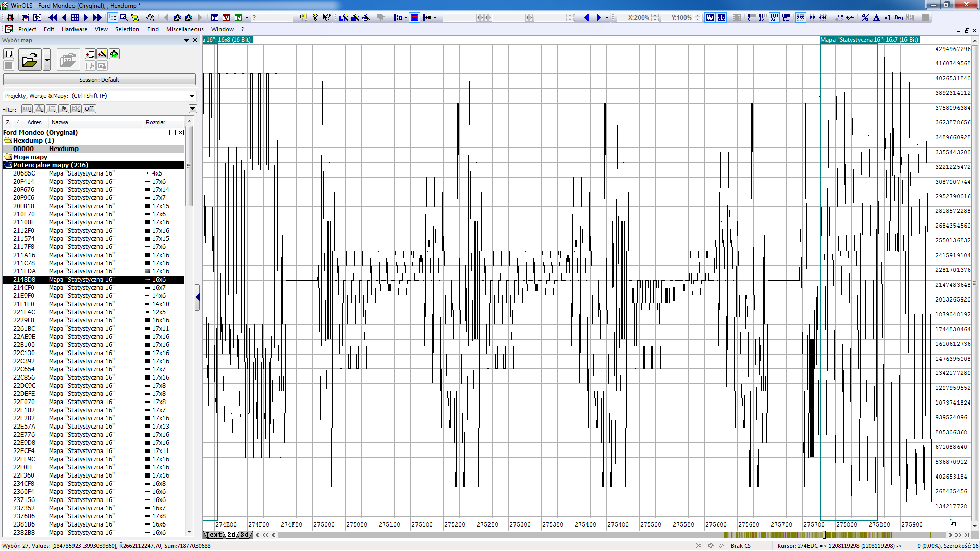Click the Session: Default button
Image resolution: width=980 pixels, height=551 pixels.
(99, 80)
